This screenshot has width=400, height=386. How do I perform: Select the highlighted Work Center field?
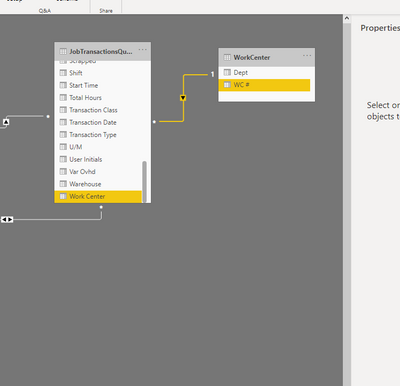click(x=98, y=196)
